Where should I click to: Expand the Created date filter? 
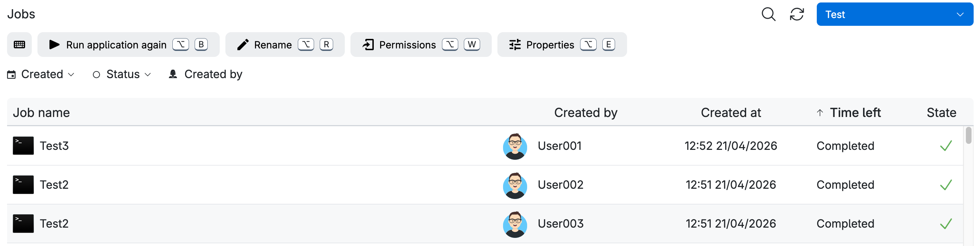[41, 74]
